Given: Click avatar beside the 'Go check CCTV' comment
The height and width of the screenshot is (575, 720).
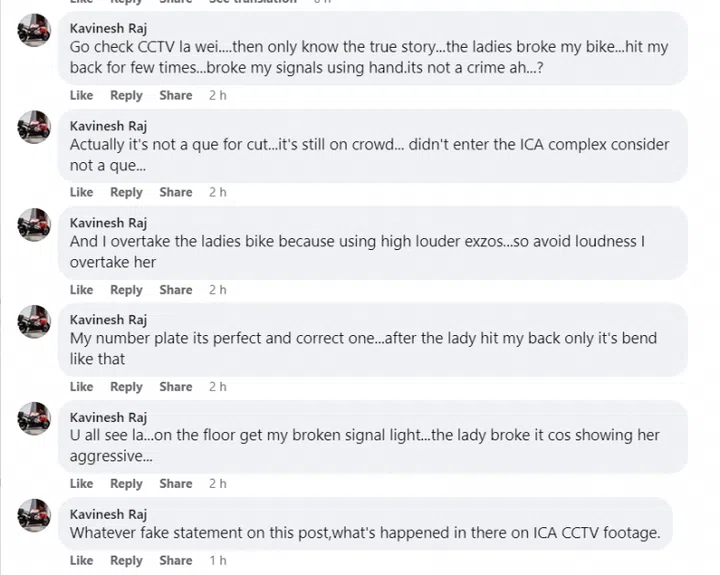Looking at the screenshot, I should pos(34,32).
